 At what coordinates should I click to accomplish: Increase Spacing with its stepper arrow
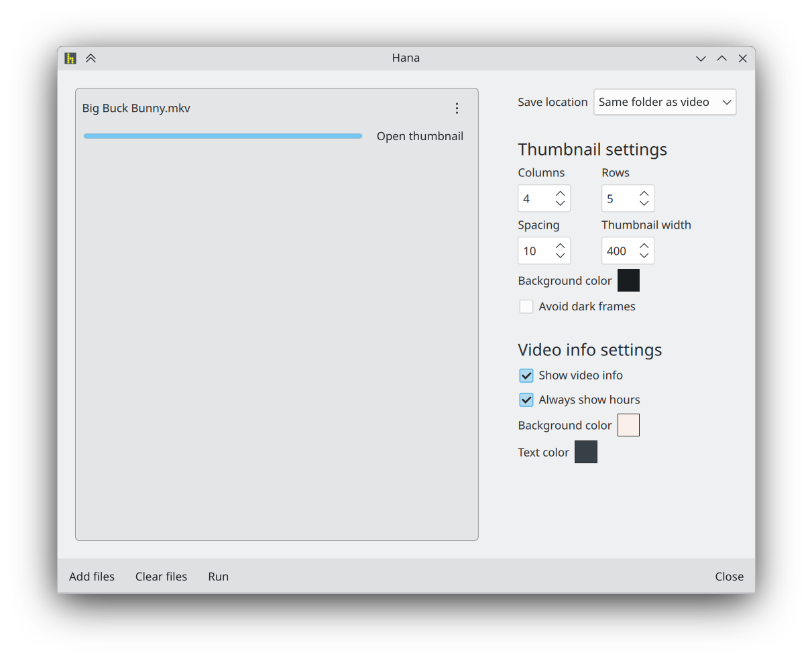pyautogui.click(x=562, y=245)
